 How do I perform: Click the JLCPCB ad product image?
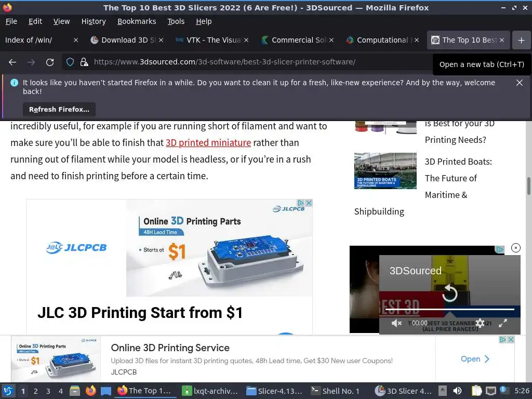219,248
